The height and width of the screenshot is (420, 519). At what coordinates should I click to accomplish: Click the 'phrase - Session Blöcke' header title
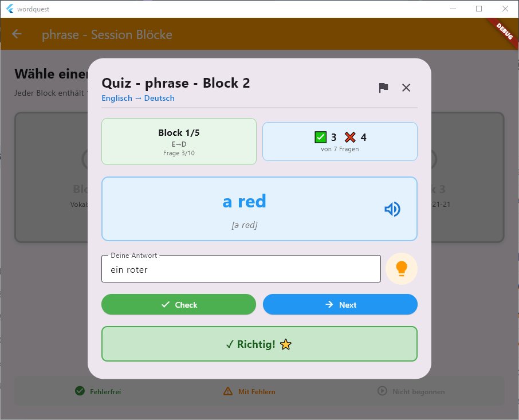pyautogui.click(x=107, y=34)
